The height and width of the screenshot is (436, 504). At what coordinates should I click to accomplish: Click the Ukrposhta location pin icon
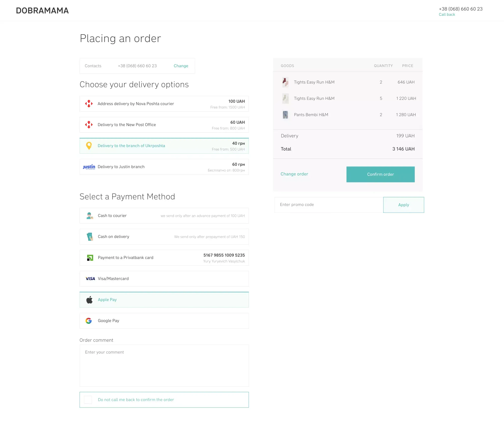[x=89, y=146]
